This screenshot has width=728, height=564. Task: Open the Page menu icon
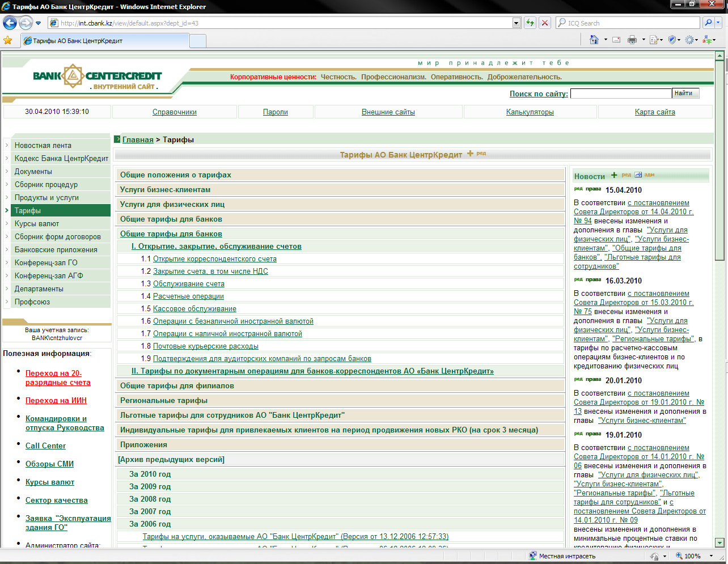656,40
